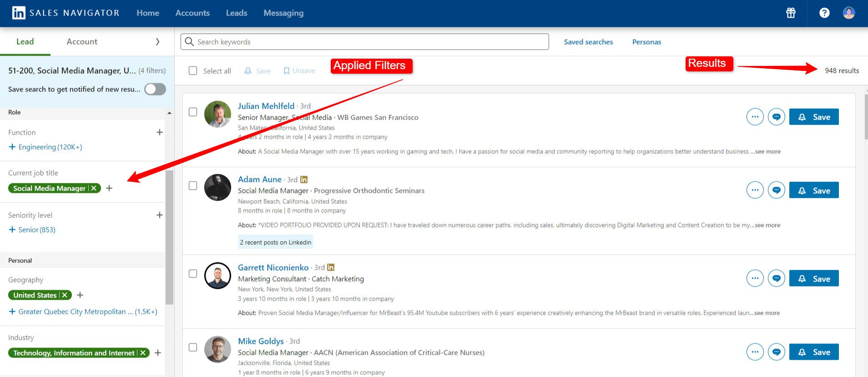Click message icon for Garrett Niconienko
868x377 pixels.
coord(776,278)
